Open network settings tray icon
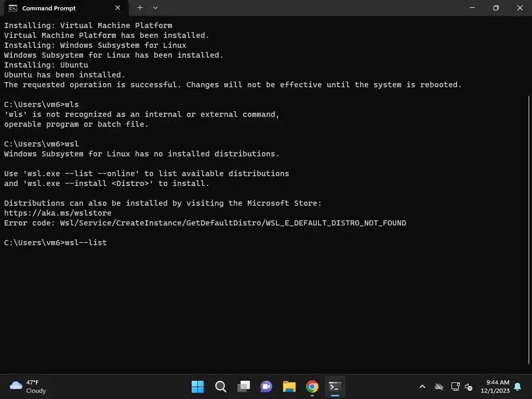The height and width of the screenshot is (399, 532). [455, 387]
